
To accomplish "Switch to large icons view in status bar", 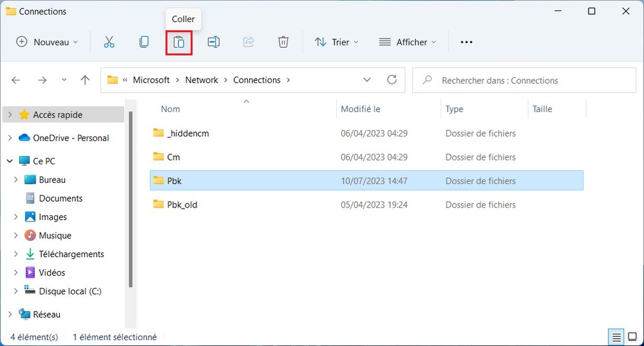I will click(x=632, y=338).
